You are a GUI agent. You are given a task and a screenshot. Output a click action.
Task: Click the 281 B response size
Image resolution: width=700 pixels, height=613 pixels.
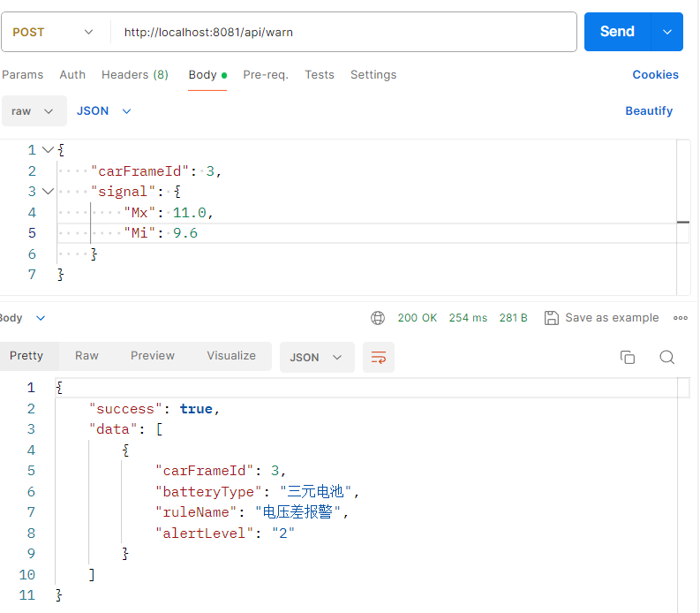pos(514,318)
